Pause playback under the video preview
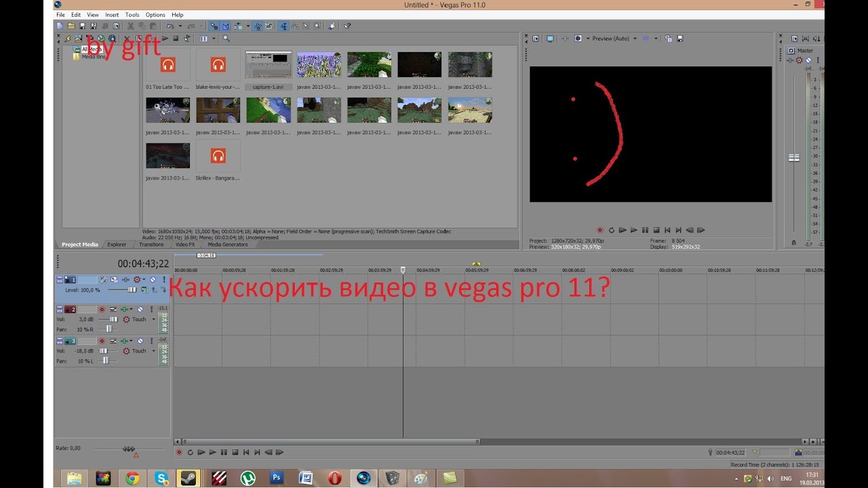The image size is (868, 488). [x=645, y=230]
